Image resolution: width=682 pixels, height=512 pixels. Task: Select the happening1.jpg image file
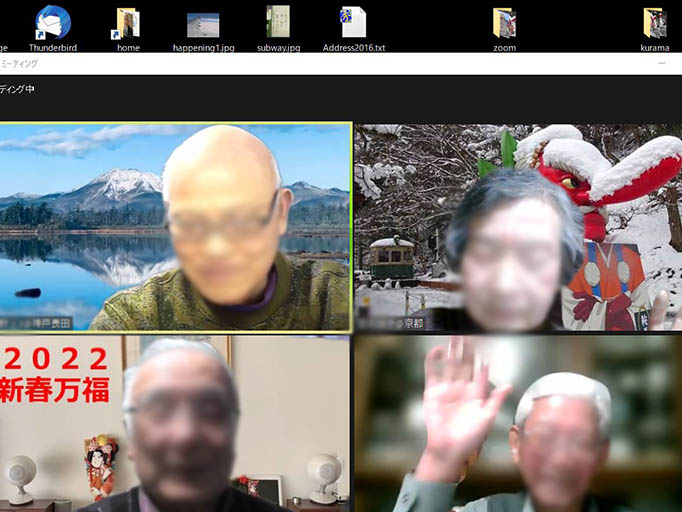(x=203, y=25)
